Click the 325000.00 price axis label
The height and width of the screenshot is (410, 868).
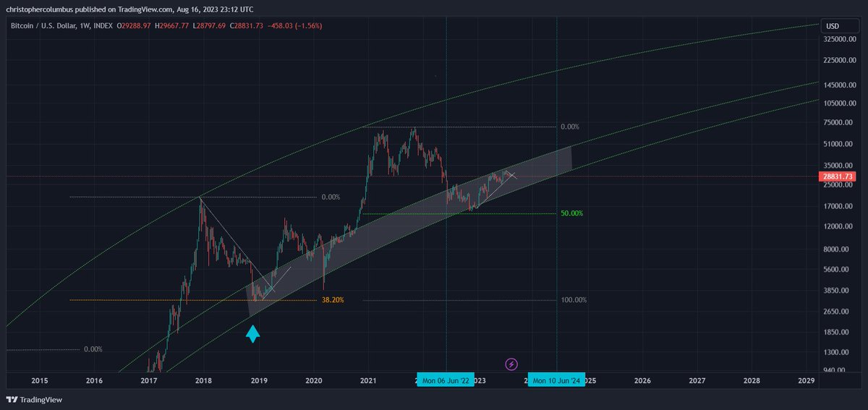[840, 41]
